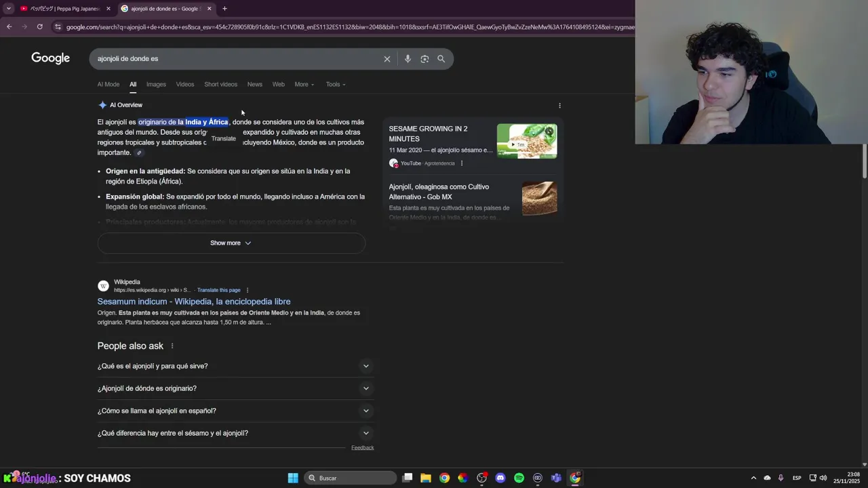Click the Translate popup on highlighted text
The image size is (868, 488).
[x=223, y=139]
